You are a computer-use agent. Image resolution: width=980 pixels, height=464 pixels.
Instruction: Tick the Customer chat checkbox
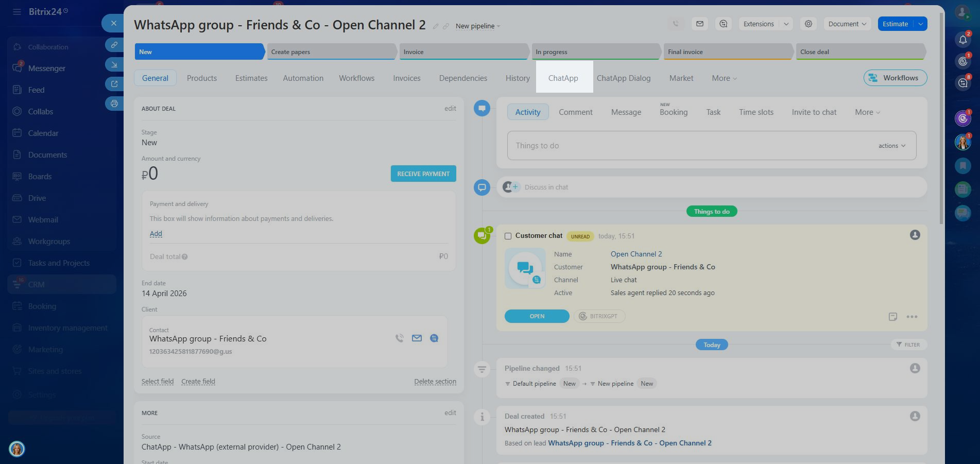pyautogui.click(x=508, y=236)
